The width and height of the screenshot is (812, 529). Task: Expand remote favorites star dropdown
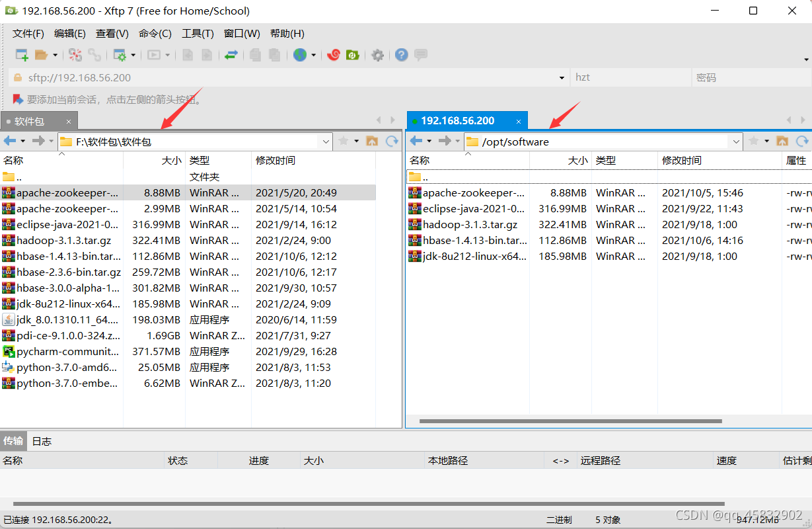(x=767, y=142)
